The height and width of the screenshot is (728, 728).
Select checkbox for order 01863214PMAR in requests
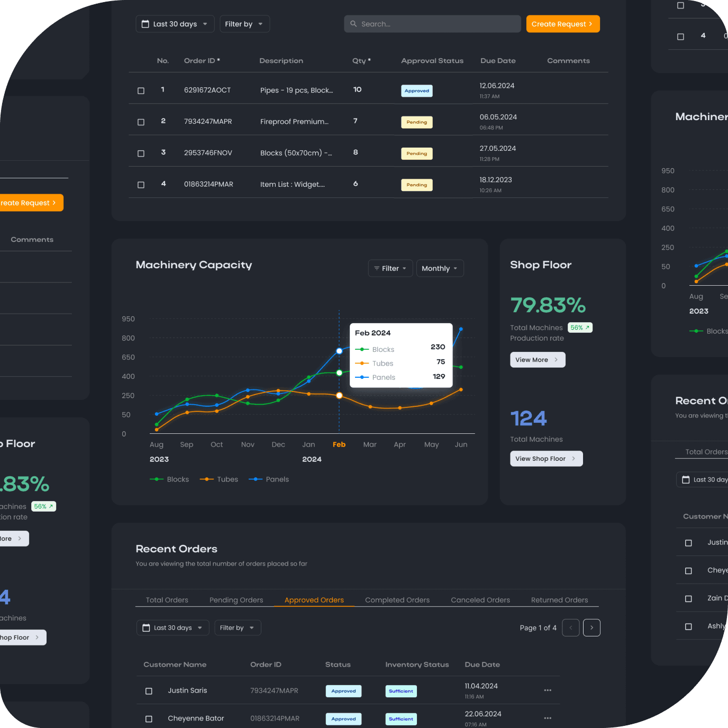(141, 185)
